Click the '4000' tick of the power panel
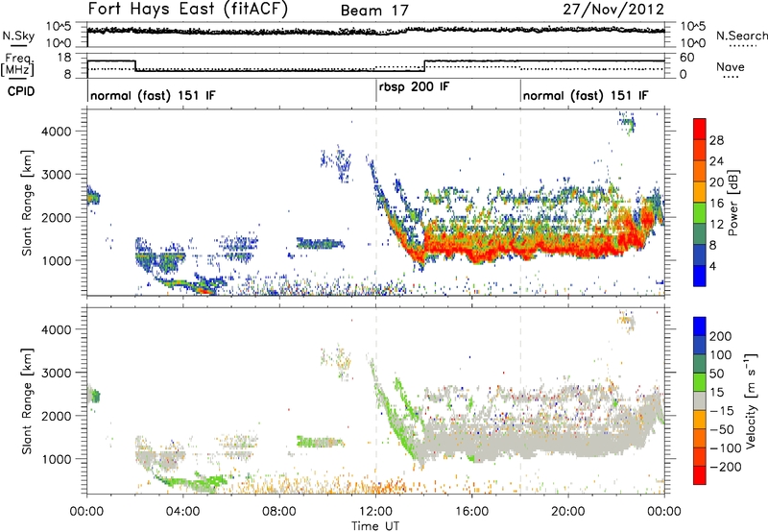768x532 pixels. pos(57,132)
